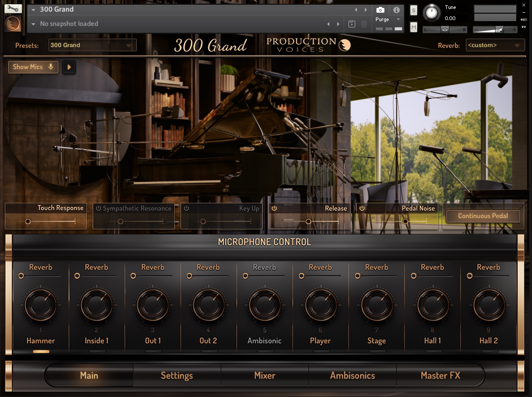Open the Presets dropdown showing 300 Grand
Screen dimensions: 532x397
[x=92, y=45]
